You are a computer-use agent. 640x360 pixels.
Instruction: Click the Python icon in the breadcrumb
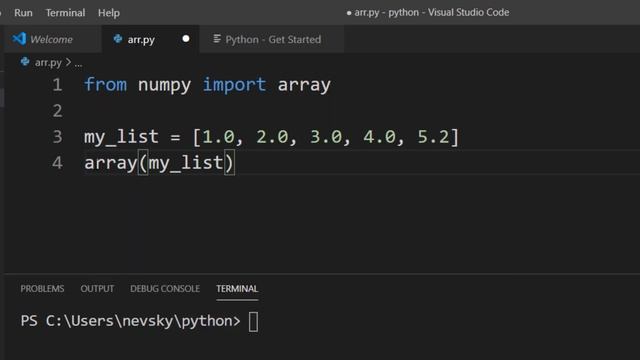(x=25, y=62)
